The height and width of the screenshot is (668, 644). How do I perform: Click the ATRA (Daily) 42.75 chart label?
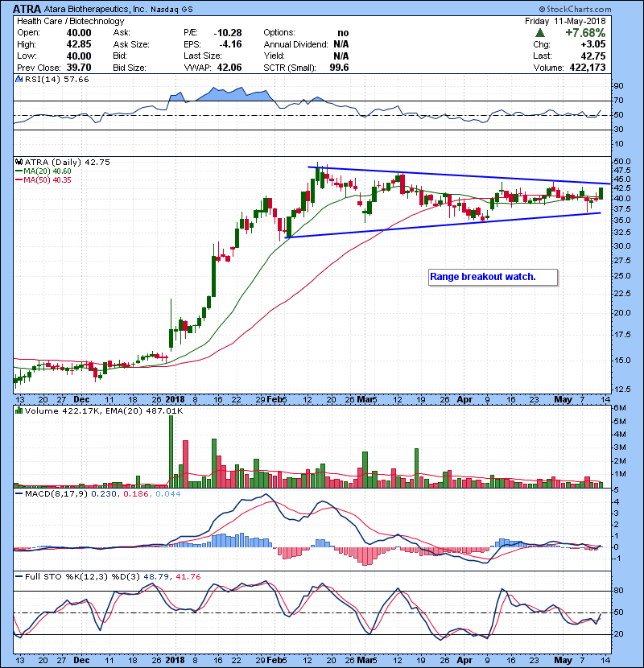tap(68, 162)
